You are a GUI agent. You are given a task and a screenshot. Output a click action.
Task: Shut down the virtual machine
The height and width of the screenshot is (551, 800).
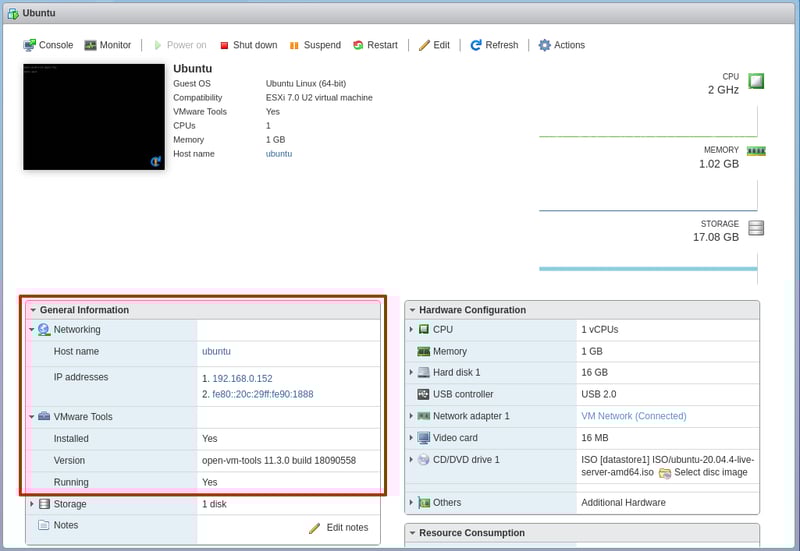coord(248,45)
